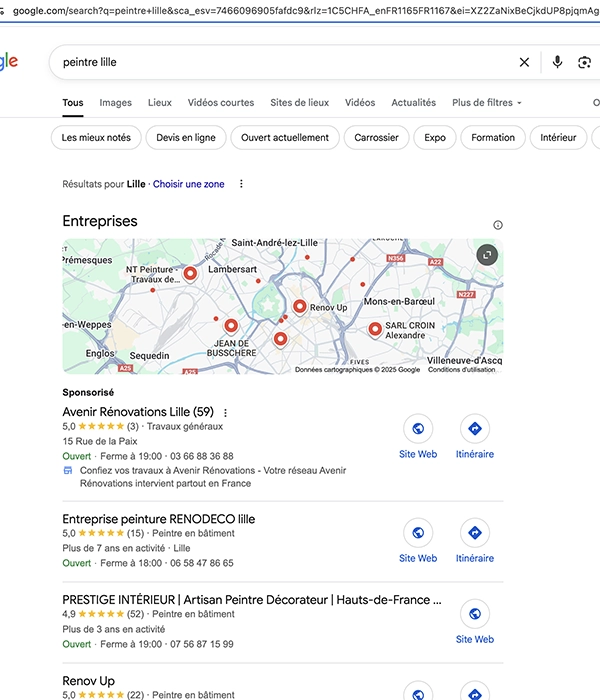Select phone number 07 56 87 15 99
600x700 pixels.
pos(201,644)
